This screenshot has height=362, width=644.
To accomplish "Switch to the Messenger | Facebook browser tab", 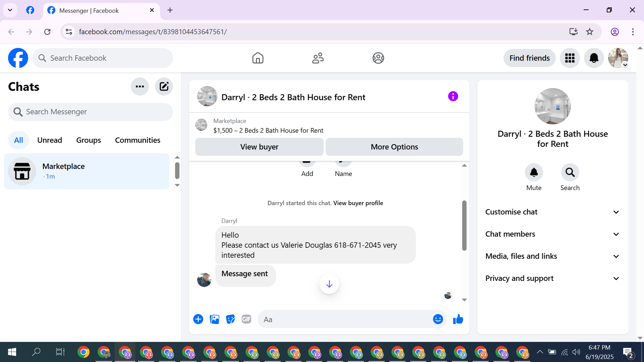I will click(102, 10).
